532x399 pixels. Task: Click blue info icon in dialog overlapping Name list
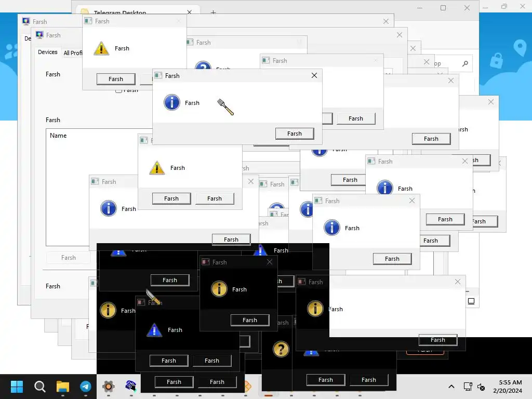(x=109, y=208)
